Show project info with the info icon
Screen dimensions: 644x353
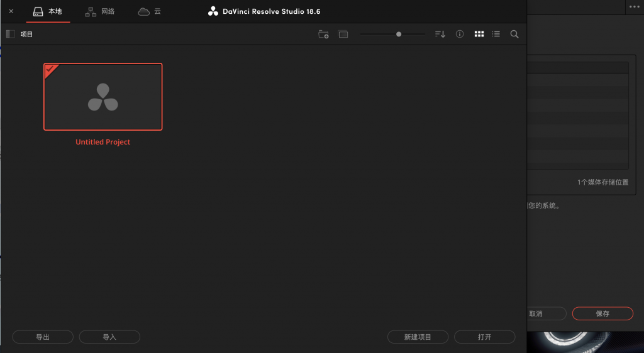460,34
